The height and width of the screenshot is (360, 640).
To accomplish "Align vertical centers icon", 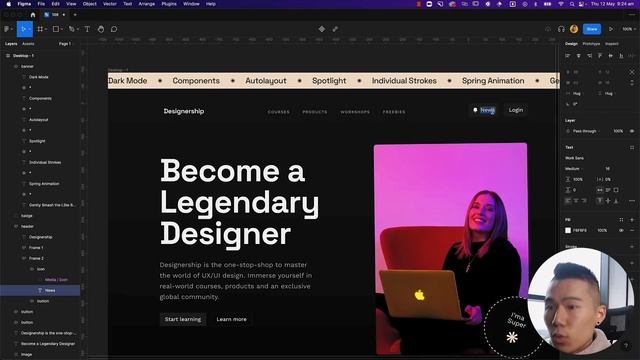I will coord(611,56).
